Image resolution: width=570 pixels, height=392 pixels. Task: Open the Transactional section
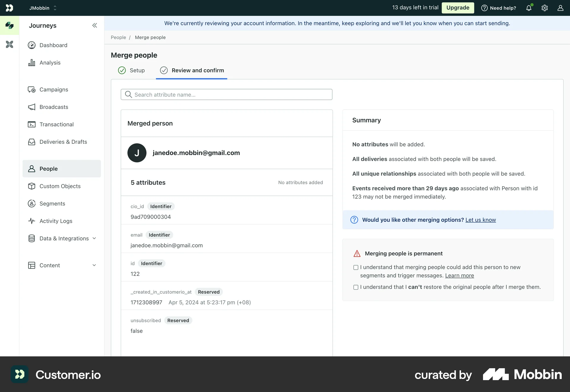[x=56, y=124]
